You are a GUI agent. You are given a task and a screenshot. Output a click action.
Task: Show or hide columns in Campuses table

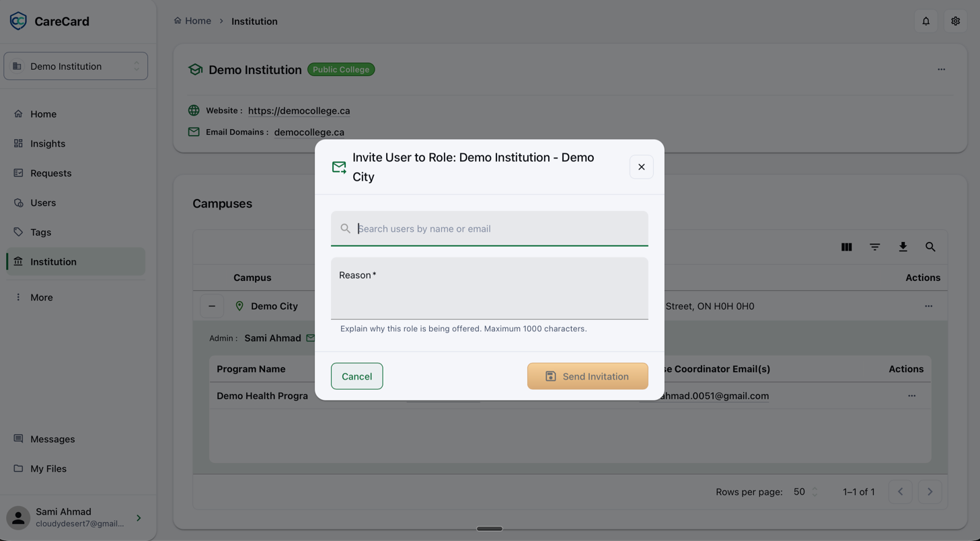(x=847, y=247)
